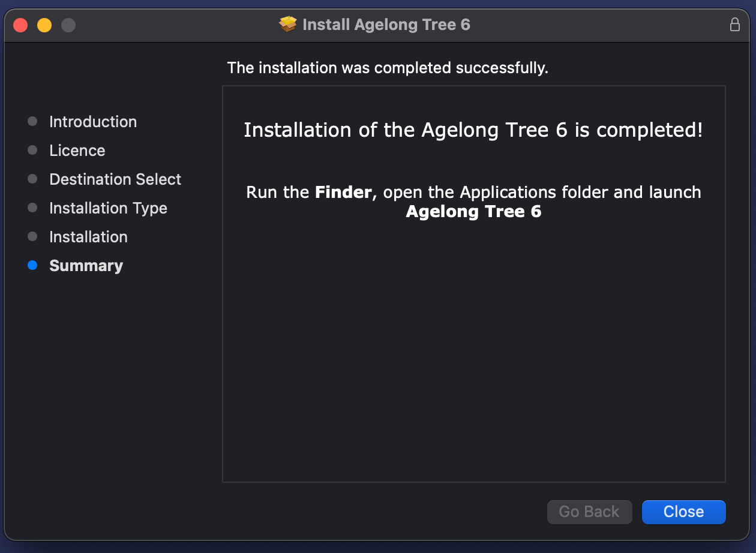Select the Summary step label
This screenshot has width=756, height=553.
tap(86, 266)
